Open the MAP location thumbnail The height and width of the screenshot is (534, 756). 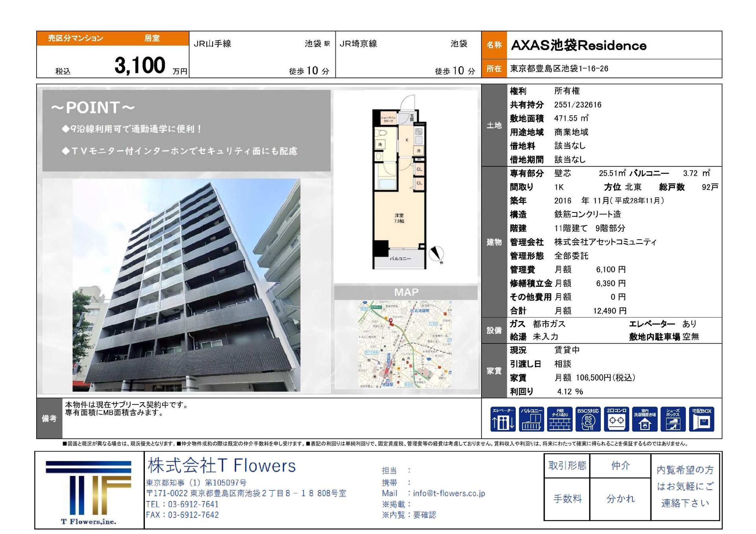(406, 344)
